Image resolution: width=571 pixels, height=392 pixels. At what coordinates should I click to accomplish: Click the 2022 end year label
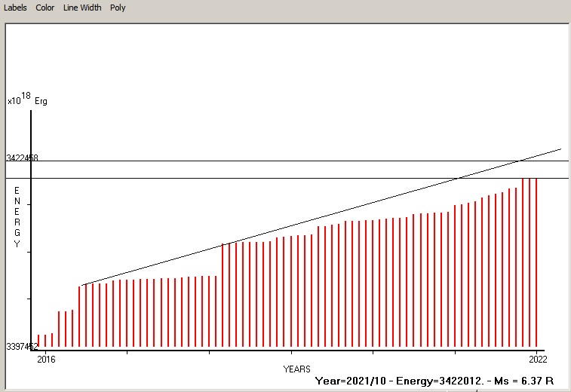click(x=536, y=358)
